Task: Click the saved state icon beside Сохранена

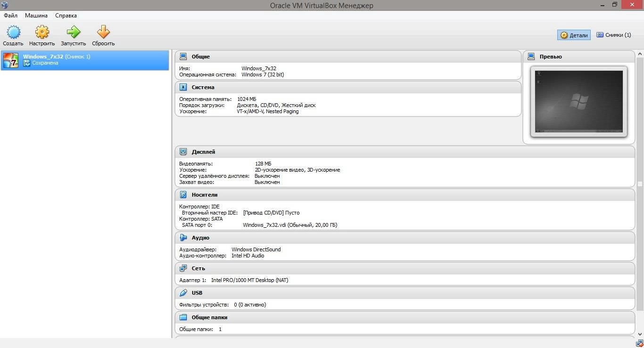Action: [x=27, y=63]
